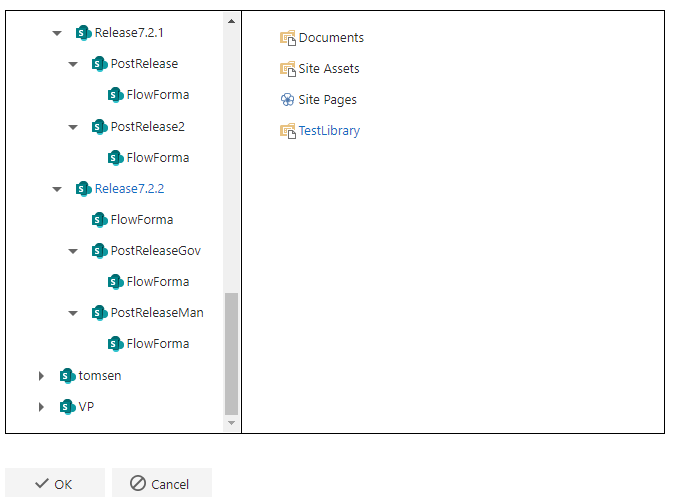Viewport: 675px width, 501px height.
Task: Select the highlighted Release7.2.2 site
Action: (x=130, y=189)
